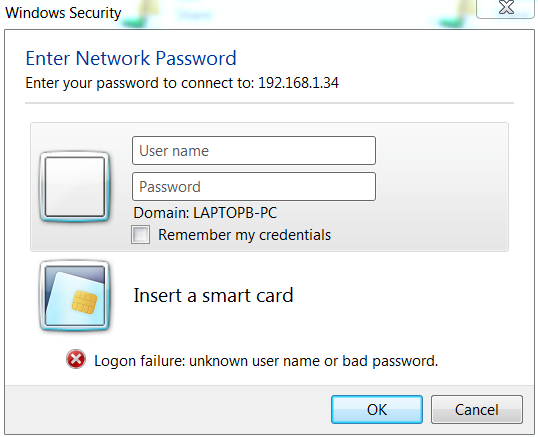Focus the User name field

pos(254,151)
